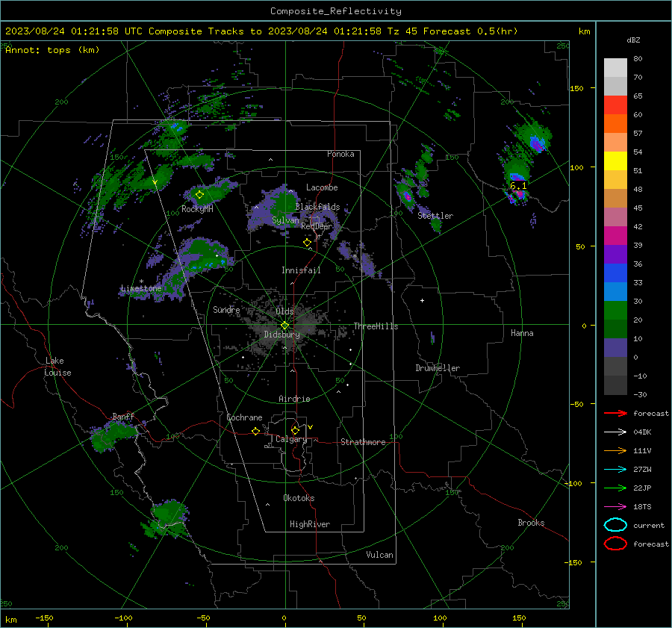Click the Didsbury label
The width and height of the screenshot is (672, 628).
point(281,335)
